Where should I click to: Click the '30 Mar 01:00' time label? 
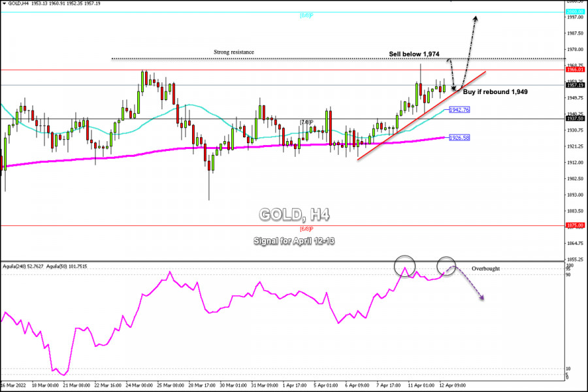(x=233, y=385)
